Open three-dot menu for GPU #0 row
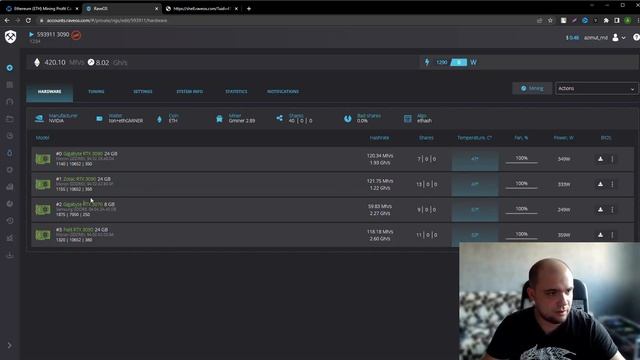Image resolution: width=640 pixels, height=360 pixels. tap(612, 159)
